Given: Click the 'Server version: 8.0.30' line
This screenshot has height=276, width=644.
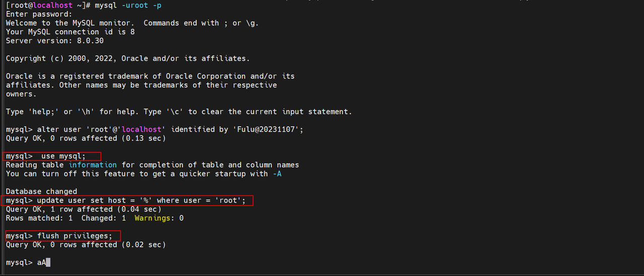Looking at the screenshot, I should point(55,41).
